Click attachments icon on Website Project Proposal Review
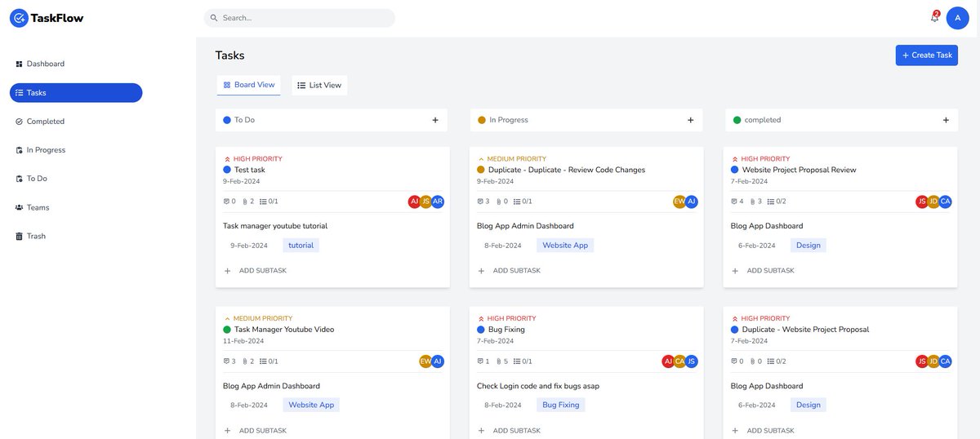The image size is (980, 439). point(752,201)
